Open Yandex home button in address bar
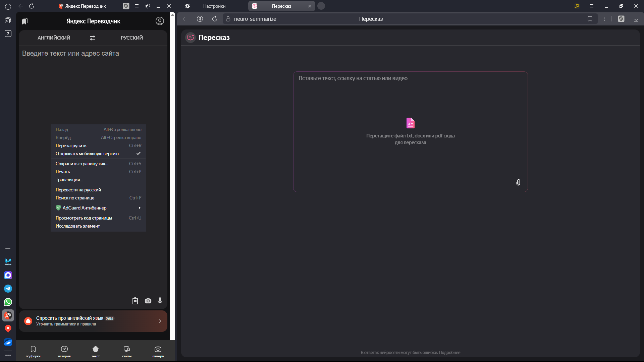This screenshot has height=362, width=644. tap(200, 19)
